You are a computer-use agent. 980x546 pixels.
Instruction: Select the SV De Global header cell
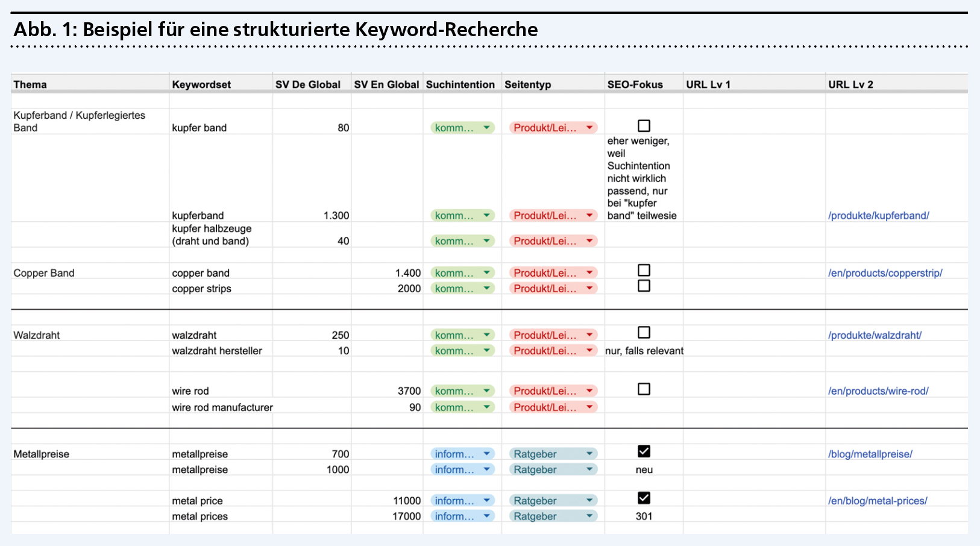308,85
